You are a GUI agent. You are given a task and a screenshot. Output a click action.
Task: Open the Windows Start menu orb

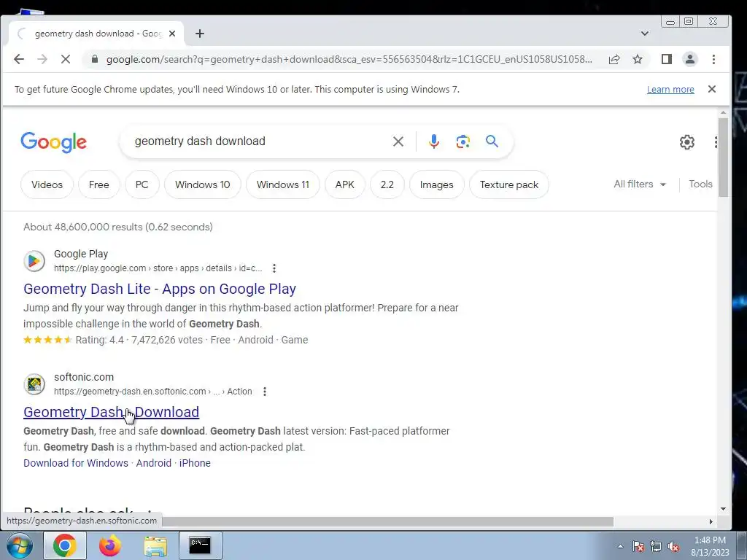tap(19, 545)
